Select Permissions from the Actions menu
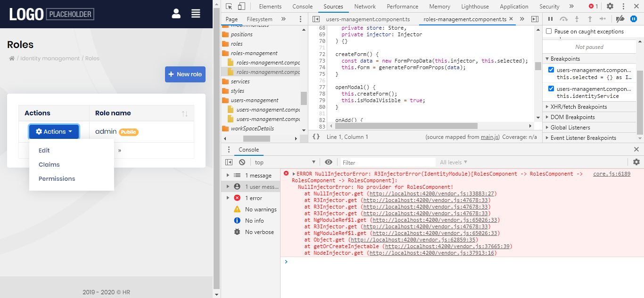This screenshot has height=298, width=644. click(x=57, y=179)
